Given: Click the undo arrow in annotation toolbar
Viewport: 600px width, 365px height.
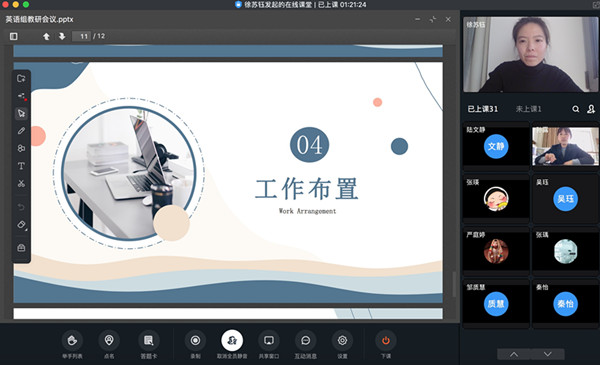Looking at the screenshot, I should click(x=21, y=207).
